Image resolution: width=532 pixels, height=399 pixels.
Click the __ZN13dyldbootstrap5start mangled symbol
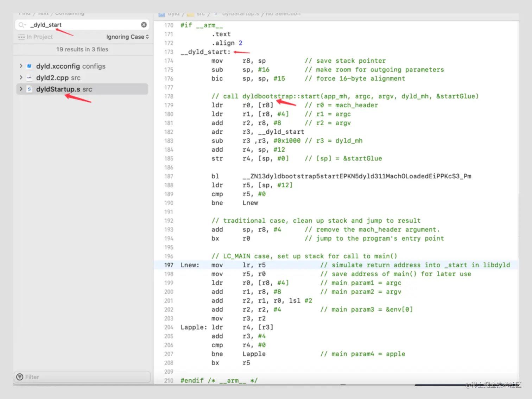[357, 176]
